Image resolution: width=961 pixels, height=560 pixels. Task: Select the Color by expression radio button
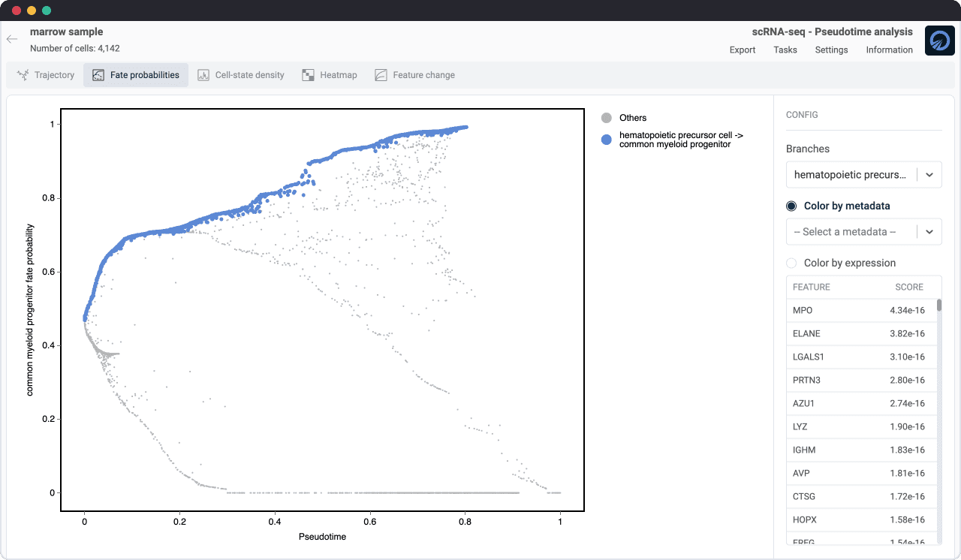click(x=791, y=263)
